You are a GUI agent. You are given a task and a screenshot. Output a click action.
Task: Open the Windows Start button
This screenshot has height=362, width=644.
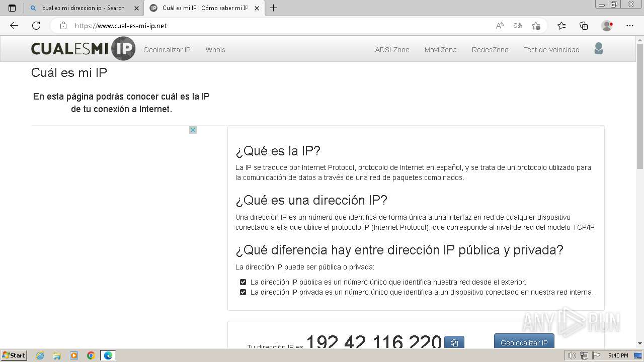tap(14, 355)
